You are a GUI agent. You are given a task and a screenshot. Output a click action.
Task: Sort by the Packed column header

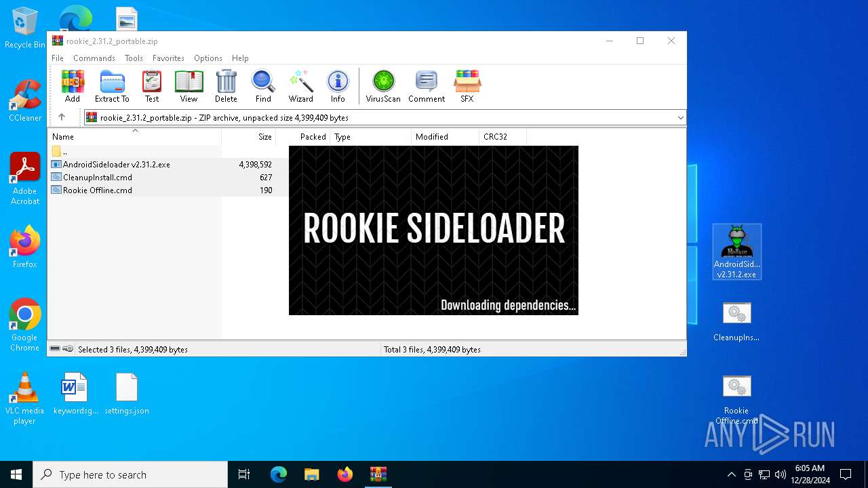(303, 137)
